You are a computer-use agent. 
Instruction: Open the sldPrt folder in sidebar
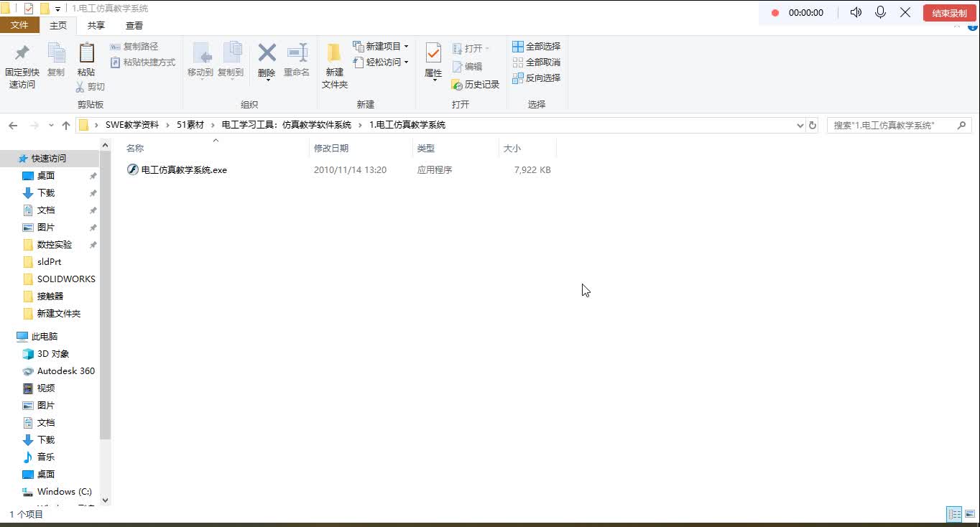[49, 262]
